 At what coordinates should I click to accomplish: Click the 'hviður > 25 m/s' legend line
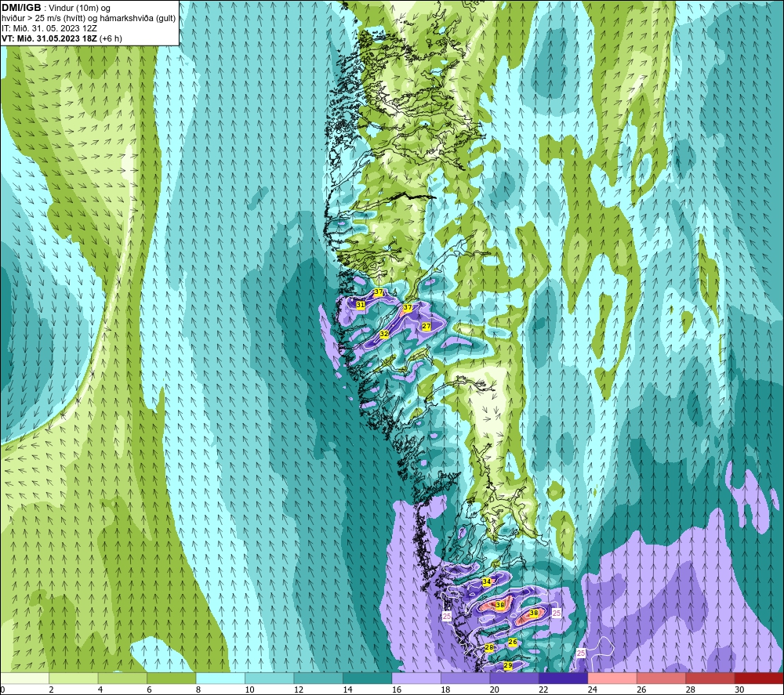(89, 19)
